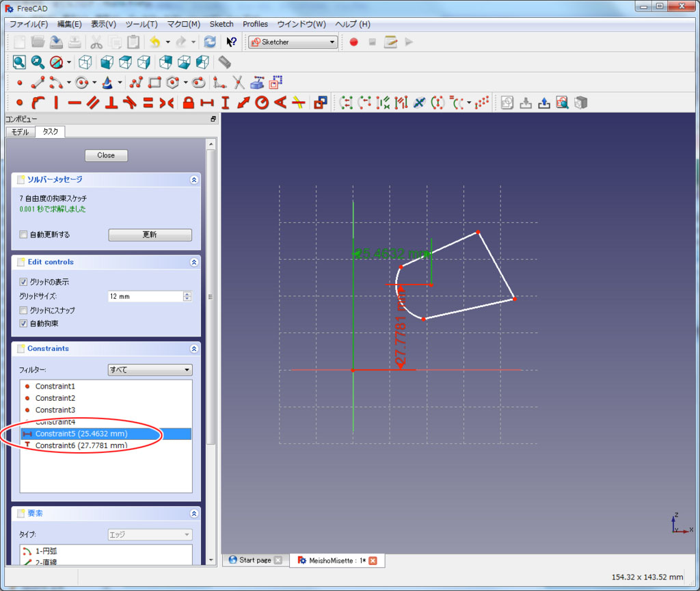The width and height of the screenshot is (700, 591).
Task: Apply the angle constraint
Action: 280,103
